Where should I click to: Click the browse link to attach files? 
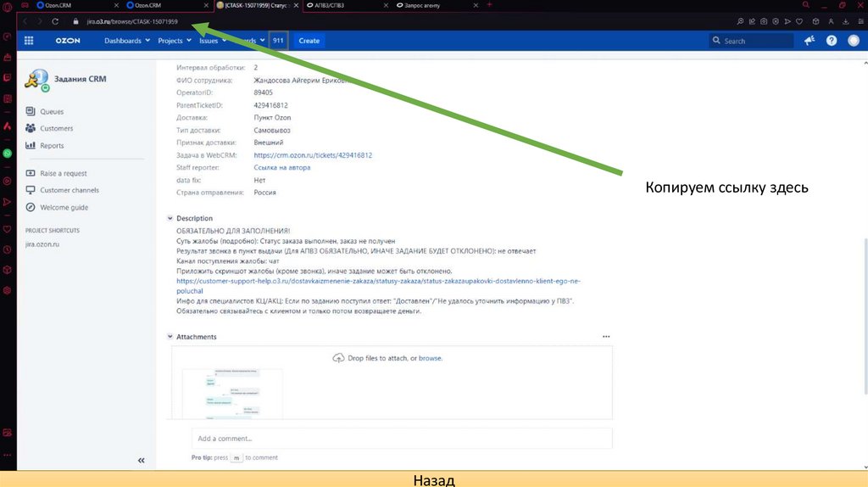[430, 358]
